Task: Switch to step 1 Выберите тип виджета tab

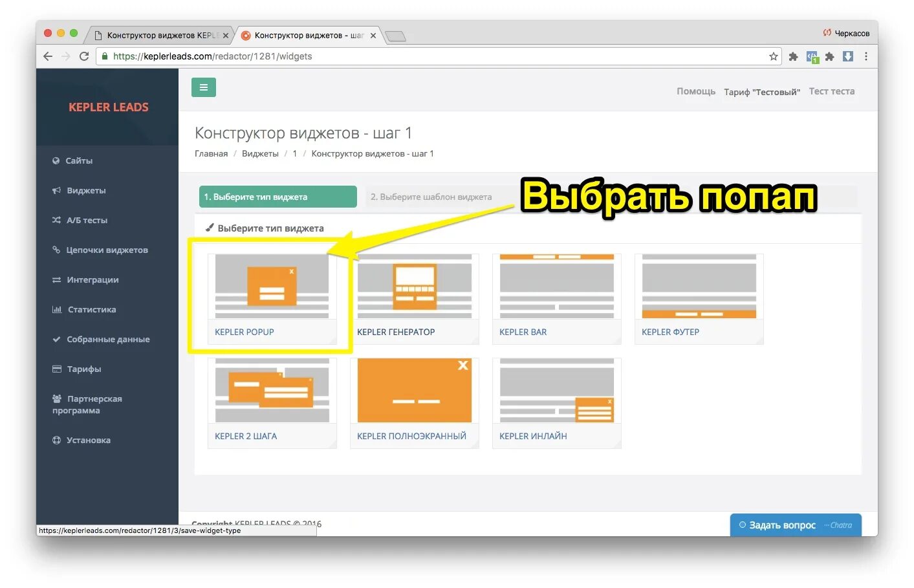Action: pyautogui.click(x=278, y=197)
